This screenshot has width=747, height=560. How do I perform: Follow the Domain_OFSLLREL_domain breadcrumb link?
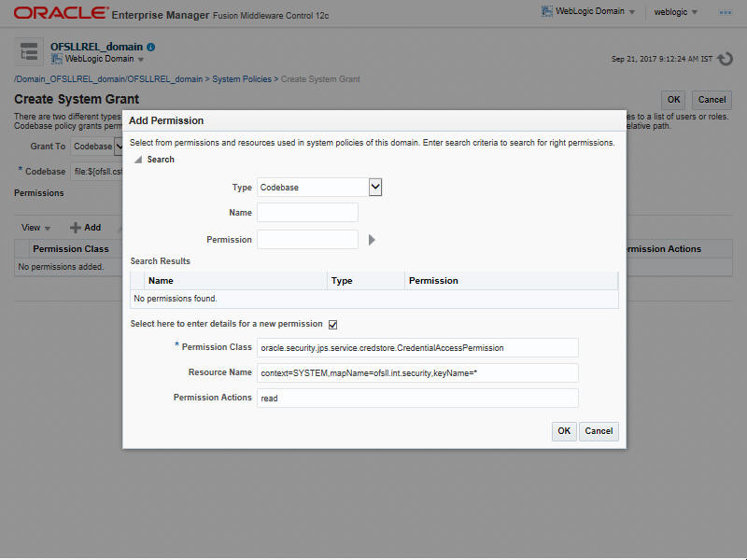108,79
